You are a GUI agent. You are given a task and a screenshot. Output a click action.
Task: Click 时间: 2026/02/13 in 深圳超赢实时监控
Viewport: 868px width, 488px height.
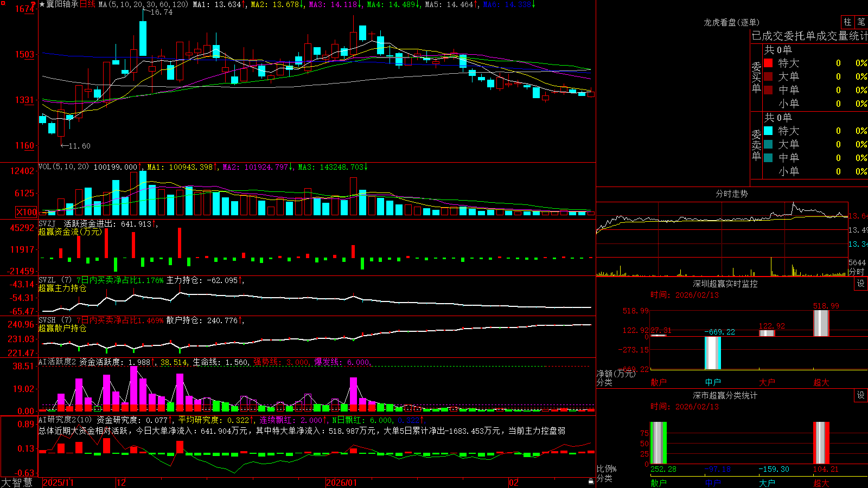click(x=685, y=295)
